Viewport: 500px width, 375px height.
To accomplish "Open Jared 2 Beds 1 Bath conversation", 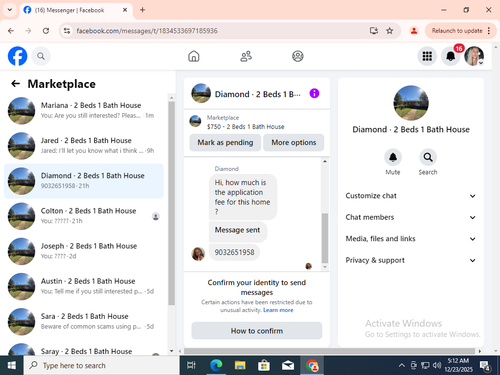I will pyautogui.click(x=83, y=146).
